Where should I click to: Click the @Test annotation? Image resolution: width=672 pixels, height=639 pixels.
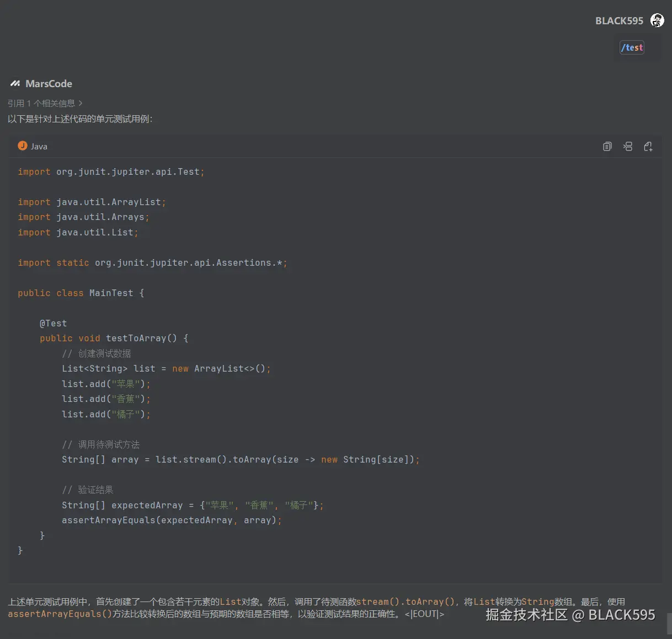pos(53,323)
